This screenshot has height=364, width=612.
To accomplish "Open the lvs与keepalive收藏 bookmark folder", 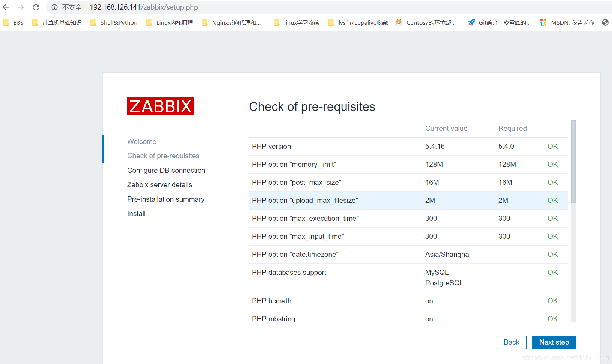I will click(358, 23).
